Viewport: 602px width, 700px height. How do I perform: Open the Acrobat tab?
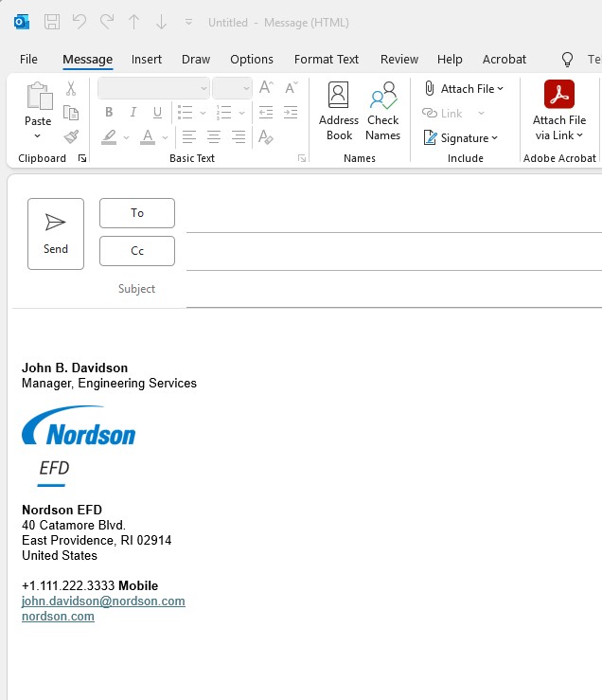click(x=505, y=60)
